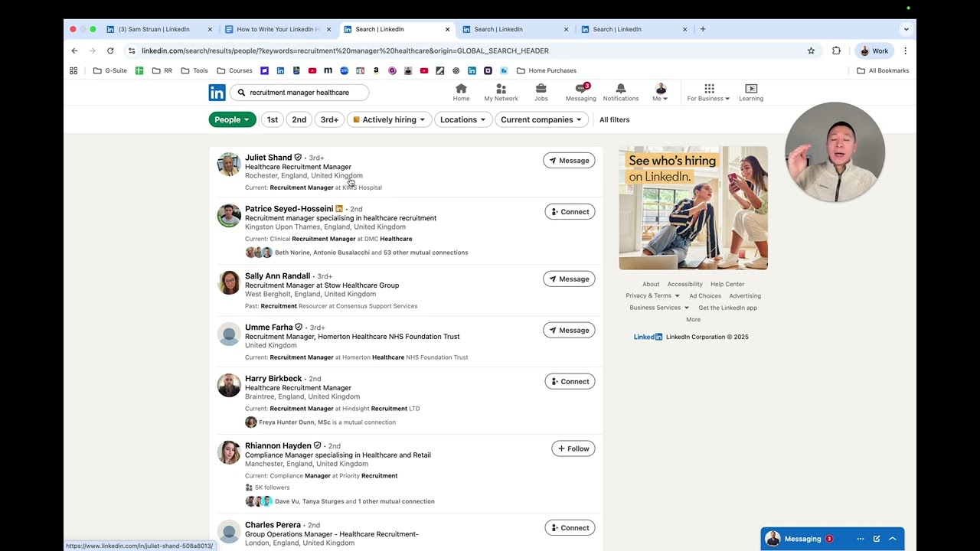The width and height of the screenshot is (980, 551).
Task: Switch to the fourth Search | LinkedIn tab
Action: click(515, 29)
